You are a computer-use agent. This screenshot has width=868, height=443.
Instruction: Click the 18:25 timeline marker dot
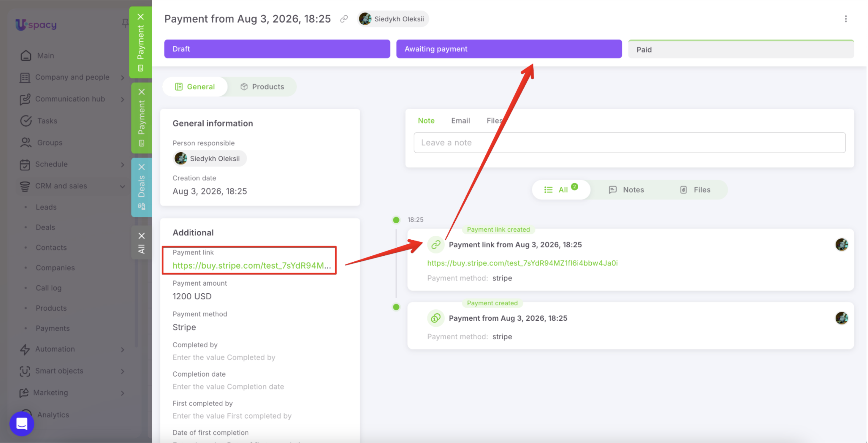point(396,220)
